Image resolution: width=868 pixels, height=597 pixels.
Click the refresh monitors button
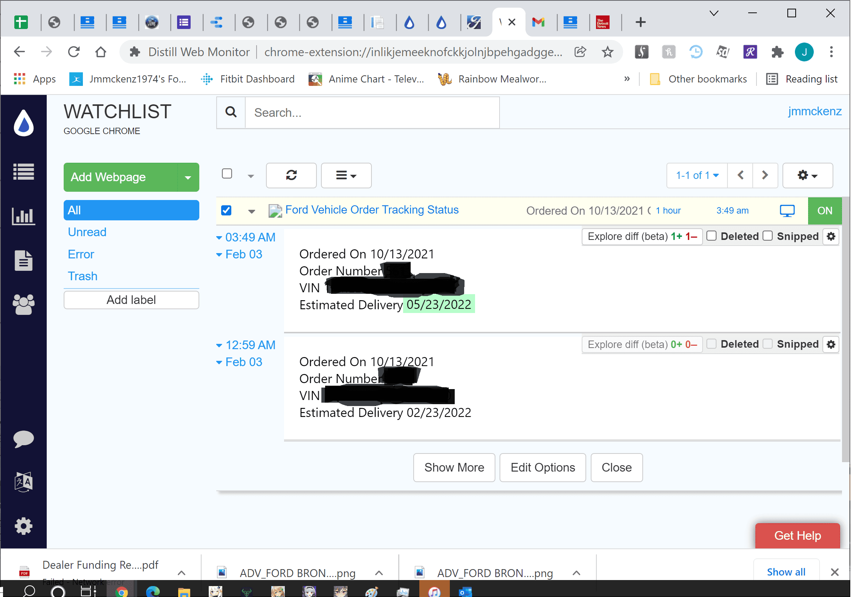(x=291, y=175)
